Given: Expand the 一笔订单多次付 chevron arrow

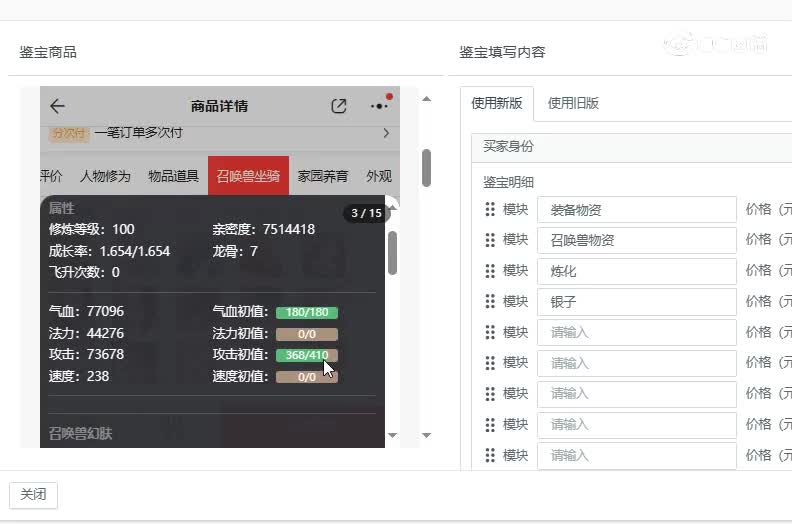Looking at the screenshot, I should 386,133.
